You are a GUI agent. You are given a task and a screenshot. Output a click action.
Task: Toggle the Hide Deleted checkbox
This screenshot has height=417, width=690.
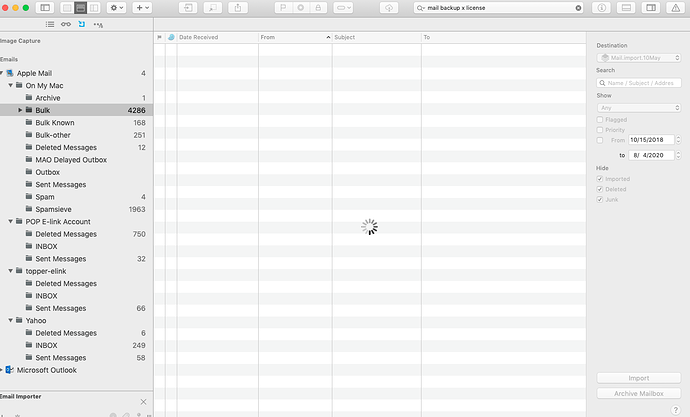pyautogui.click(x=600, y=189)
